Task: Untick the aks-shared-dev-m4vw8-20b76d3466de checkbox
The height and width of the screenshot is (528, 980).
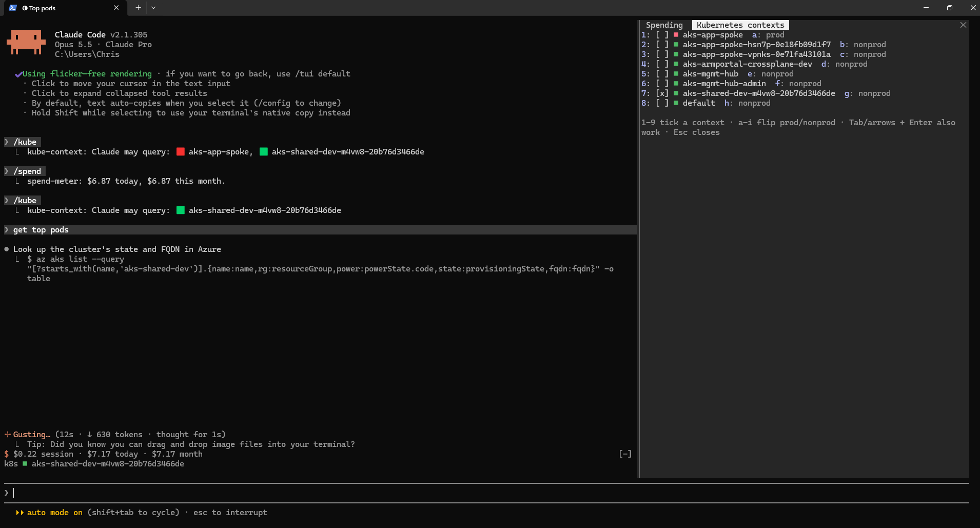Action: (x=662, y=93)
